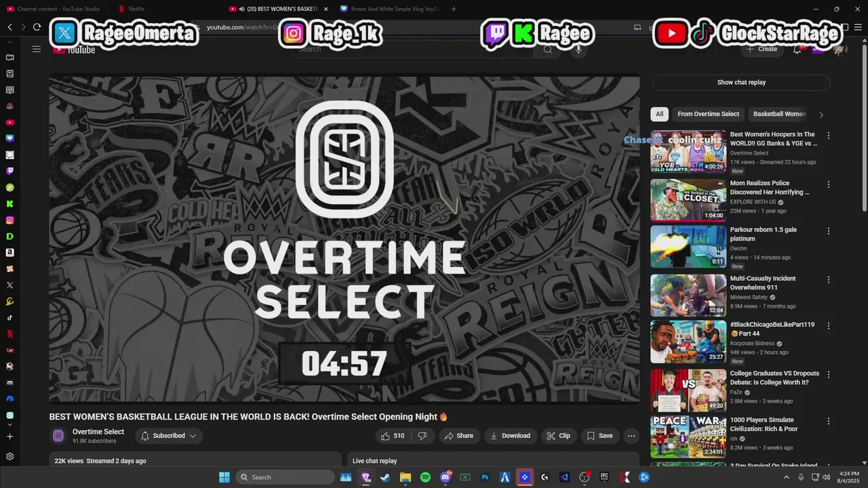Open Photoshop from the Windows taskbar
The height and width of the screenshot is (488, 868).
485,477
